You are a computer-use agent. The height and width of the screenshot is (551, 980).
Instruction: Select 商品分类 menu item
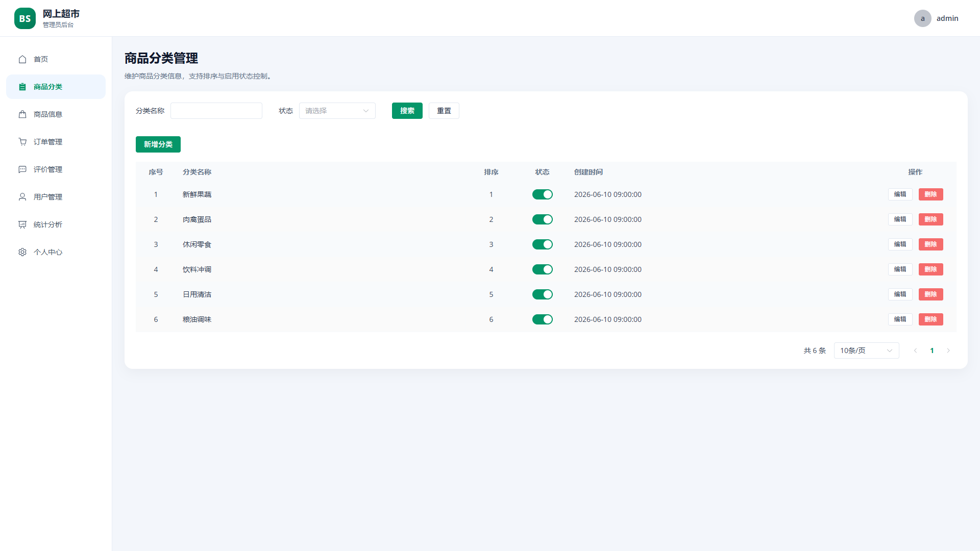[x=56, y=87]
